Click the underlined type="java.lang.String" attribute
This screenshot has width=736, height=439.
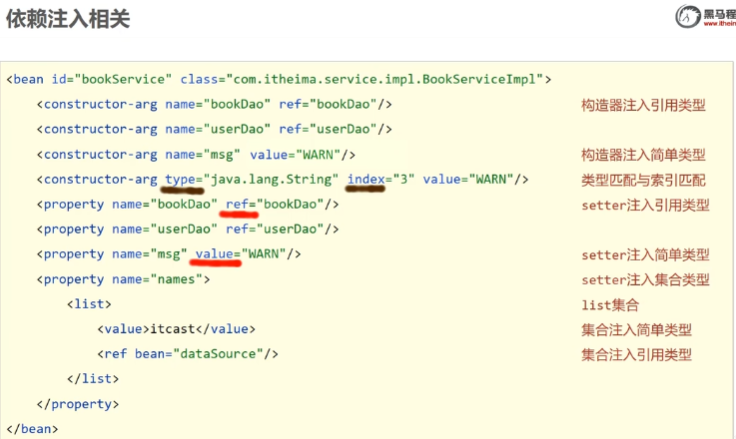[x=251, y=179]
